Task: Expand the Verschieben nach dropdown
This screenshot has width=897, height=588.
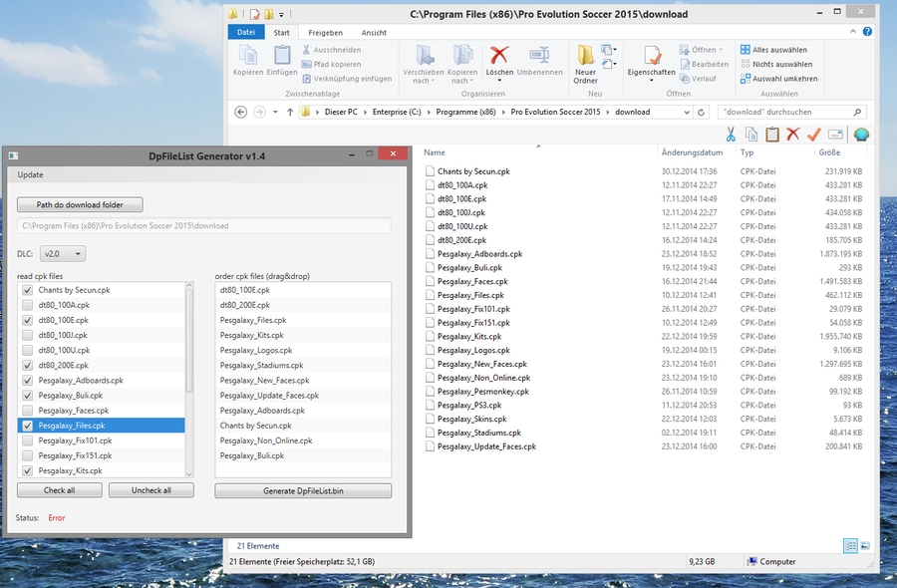Action: 424,81
